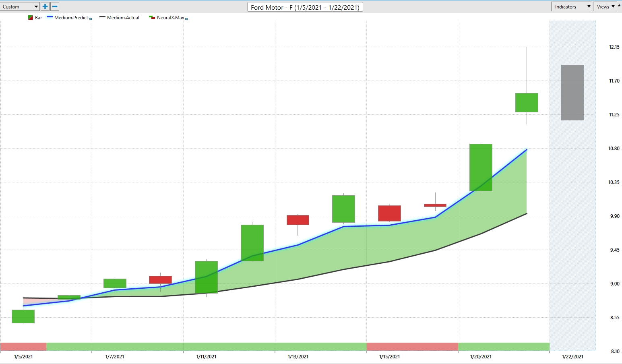Select the 1/20/2021 large green candlestick
622x364 pixels.
481,167
